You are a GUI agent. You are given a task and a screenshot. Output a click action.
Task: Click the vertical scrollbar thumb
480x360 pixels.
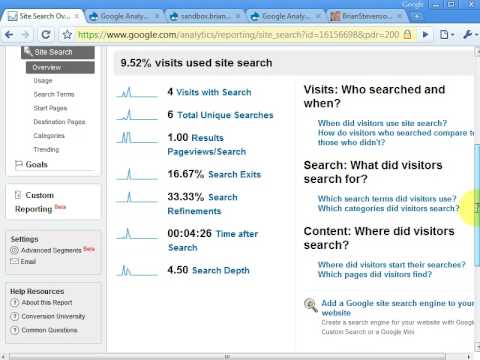click(x=477, y=205)
